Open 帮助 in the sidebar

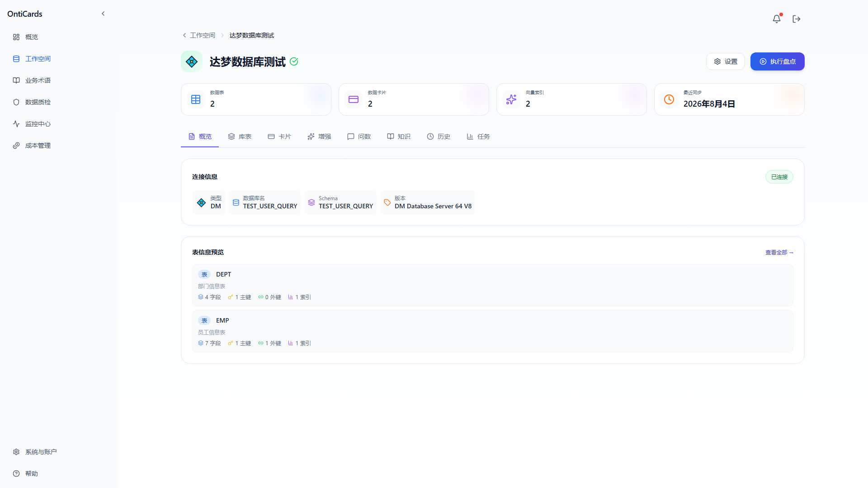59,474
